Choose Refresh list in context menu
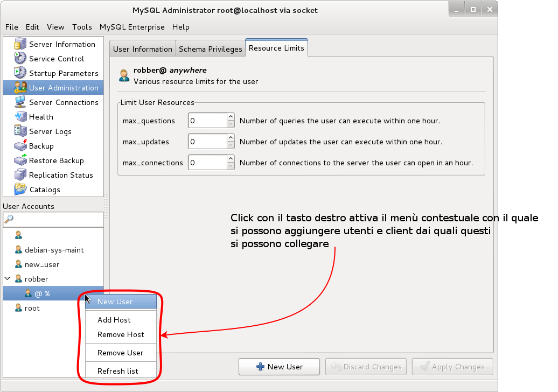This screenshot has height=392, width=558. (x=121, y=371)
